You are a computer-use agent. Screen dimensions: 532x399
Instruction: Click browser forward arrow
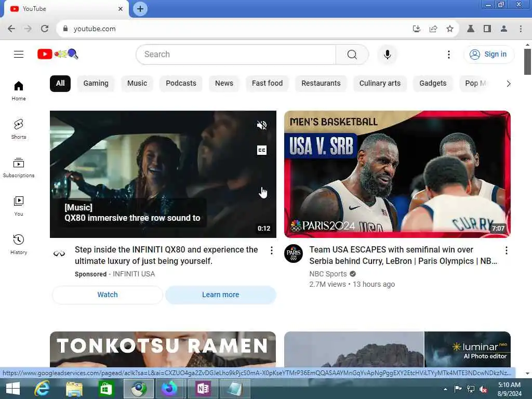point(28,29)
